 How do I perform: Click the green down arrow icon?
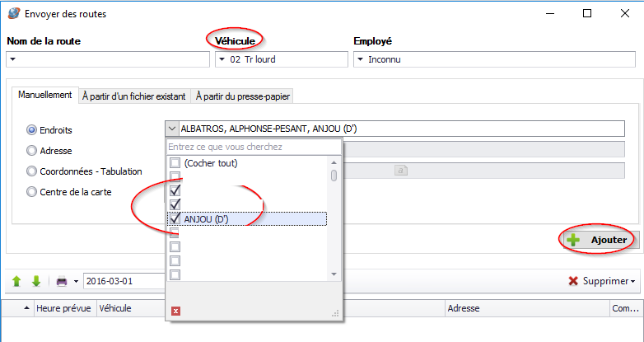35,281
